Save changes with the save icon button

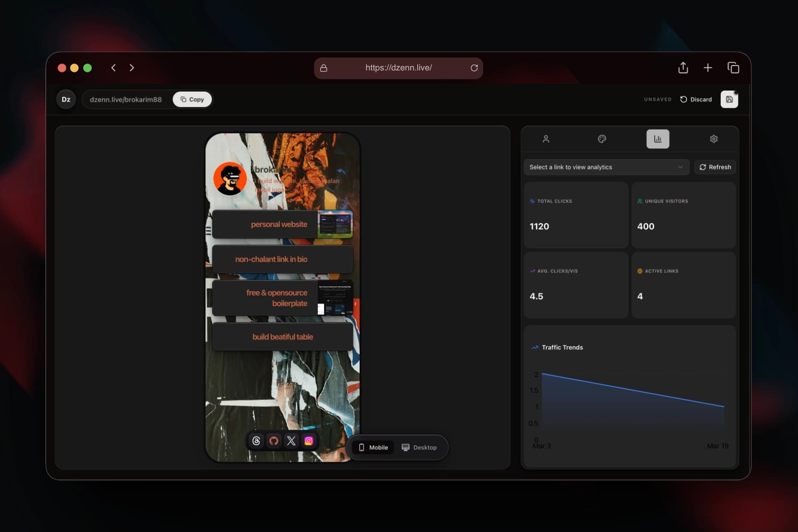click(729, 100)
